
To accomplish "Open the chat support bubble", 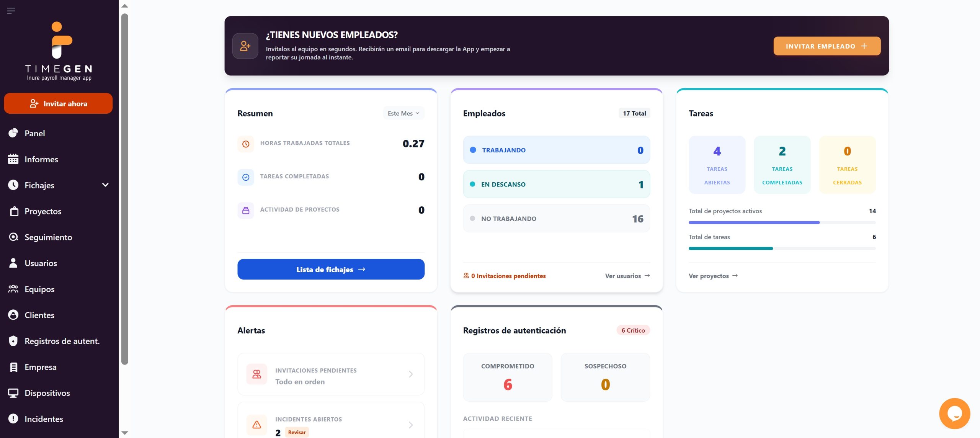I will 954,413.
